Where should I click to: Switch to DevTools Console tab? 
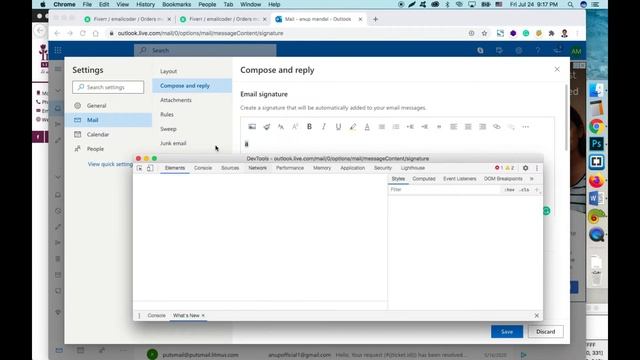tap(203, 168)
